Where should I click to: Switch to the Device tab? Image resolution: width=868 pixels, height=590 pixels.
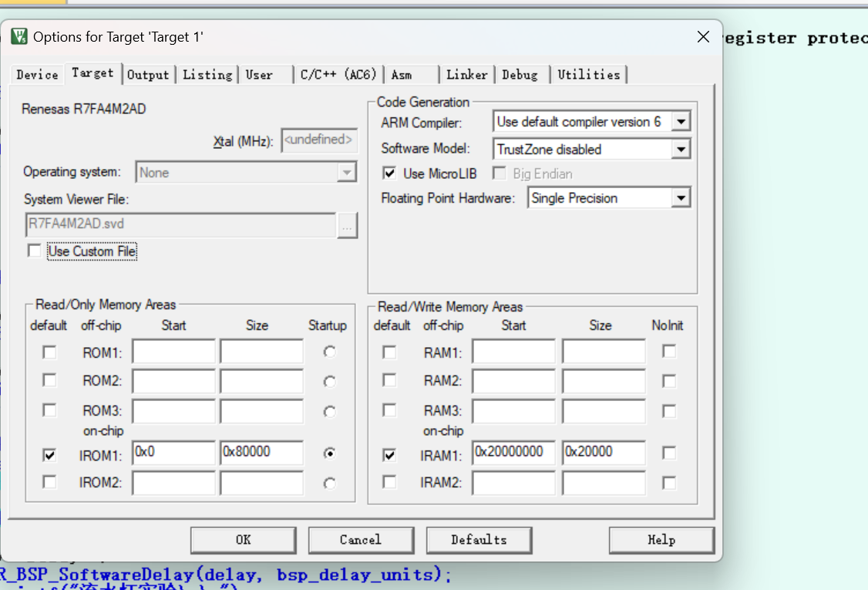tap(37, 75)
